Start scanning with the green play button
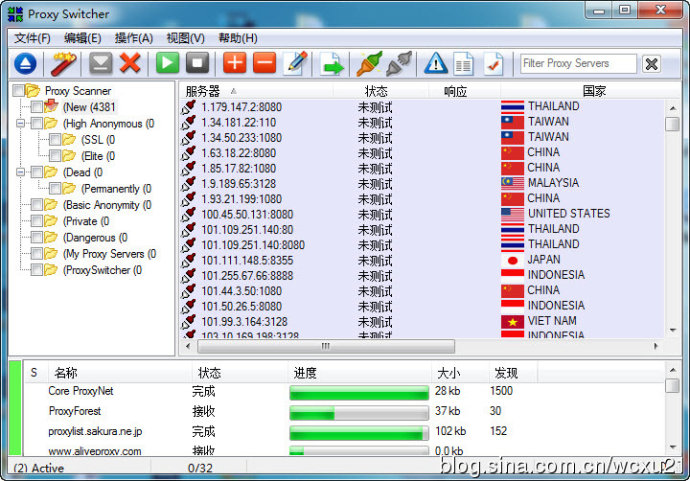Screen dimensions: 690x481 [x=168, y=63]
